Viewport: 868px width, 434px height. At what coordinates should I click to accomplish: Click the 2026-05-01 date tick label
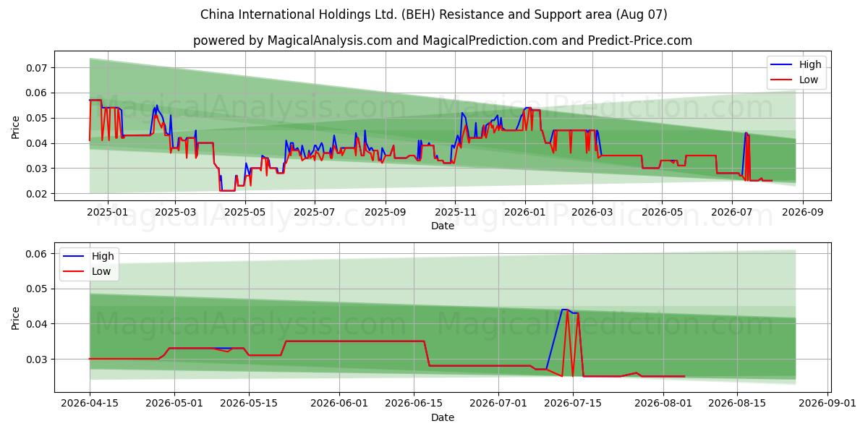[x=175, y=404]
